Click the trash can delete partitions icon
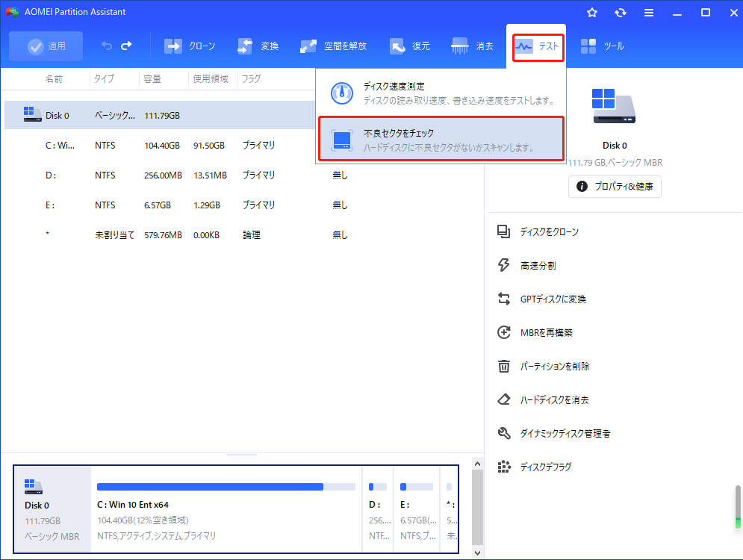Image resolution: width=743 pixels, height=560 pixels. coord(504,366)
